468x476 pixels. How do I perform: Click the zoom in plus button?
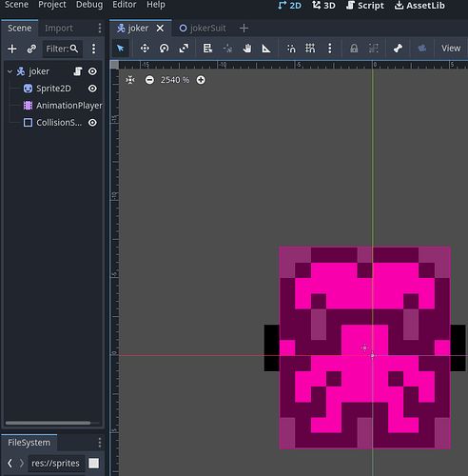tap(201, 80)
